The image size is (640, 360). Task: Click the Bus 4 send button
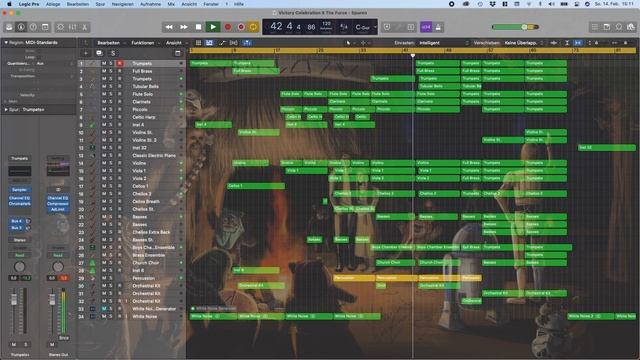click(x=16, y=221)
